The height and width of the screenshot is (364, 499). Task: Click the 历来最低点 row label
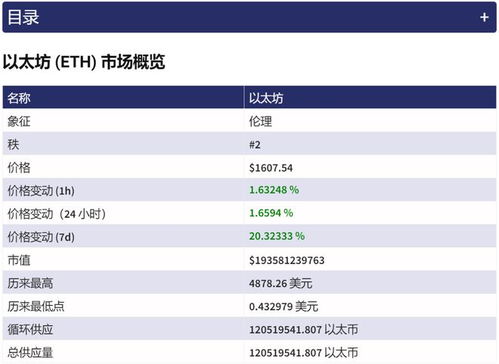36,306
